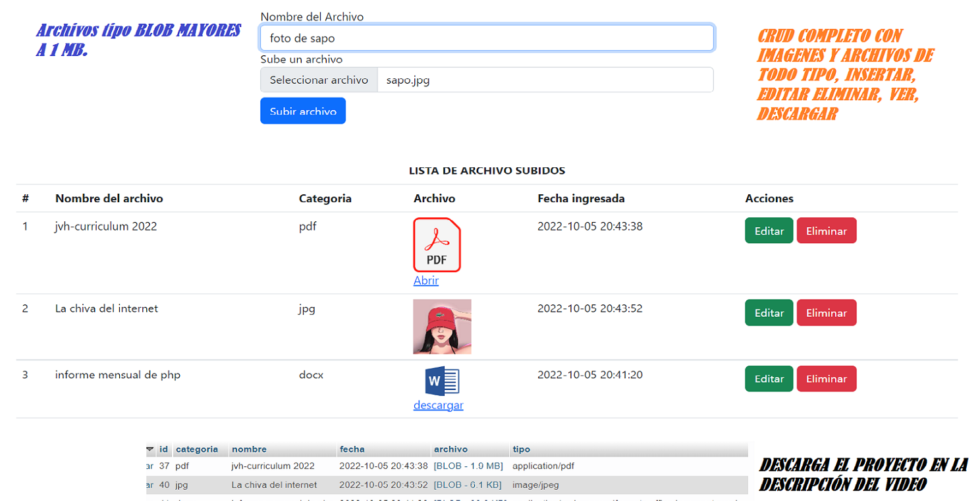Click the Nombre del Archivo text field
This screenshot has height=502, width=980.
[487, 38]
